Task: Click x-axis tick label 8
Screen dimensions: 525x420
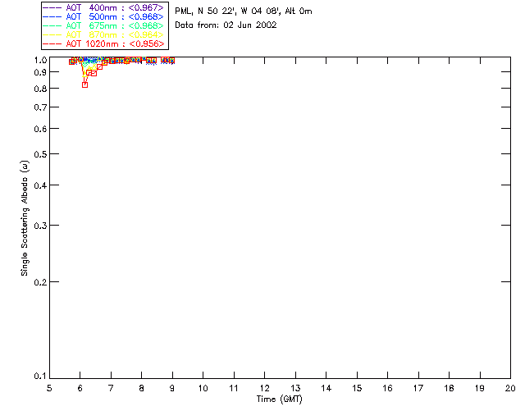Action: point(142,388)
